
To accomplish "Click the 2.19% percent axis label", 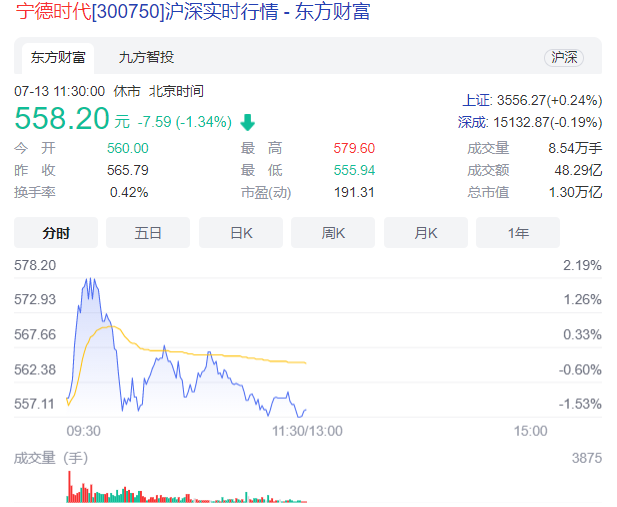I will pyautogui.click(x=582, y=265).
